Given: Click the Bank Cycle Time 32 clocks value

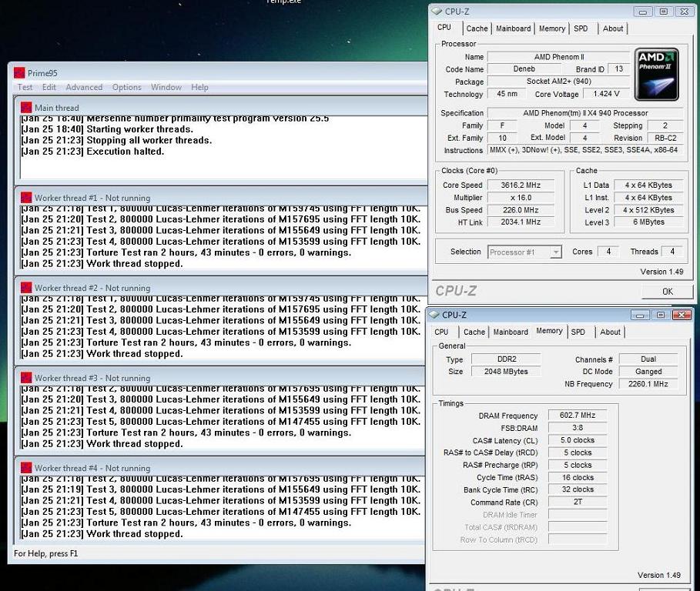Looking at the screenshot, I should click(x=578, y=489).
